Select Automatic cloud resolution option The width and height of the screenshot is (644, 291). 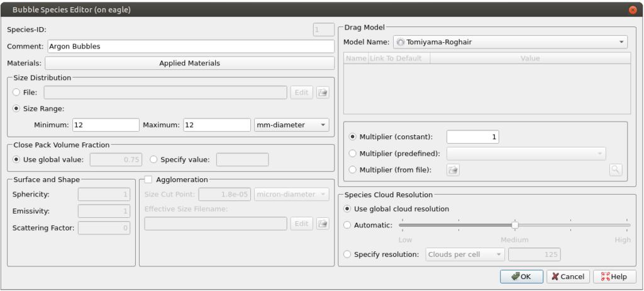click(347, 225)
